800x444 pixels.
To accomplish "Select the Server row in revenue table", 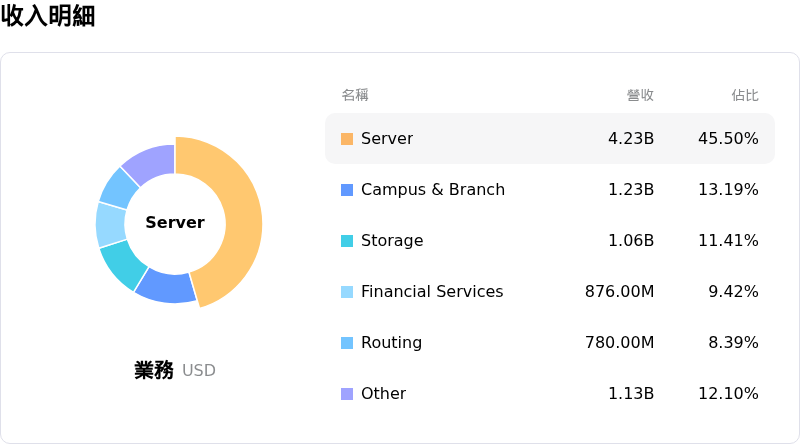I will coord(550,138).
